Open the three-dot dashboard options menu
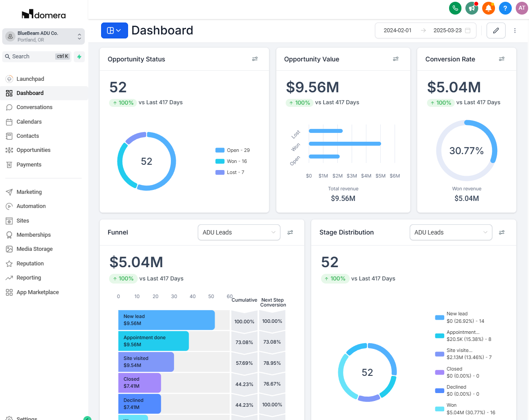 515,30
